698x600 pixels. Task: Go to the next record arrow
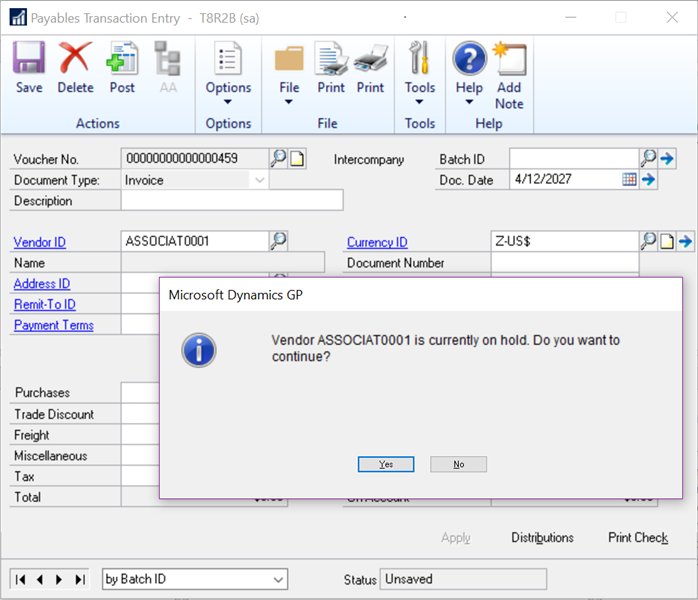[x=59, y=579]
